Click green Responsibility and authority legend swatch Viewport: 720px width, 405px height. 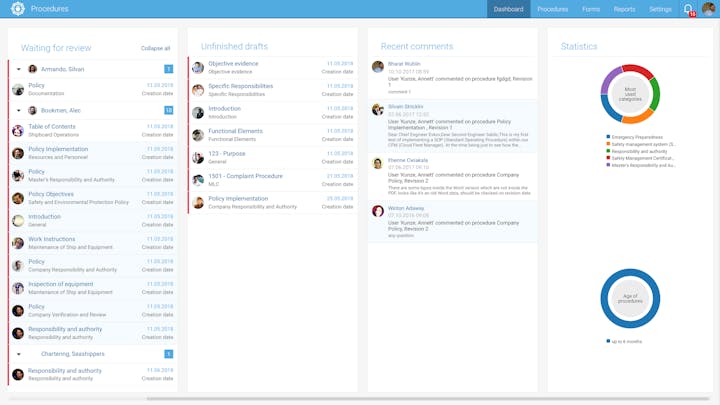coord(608,151)
